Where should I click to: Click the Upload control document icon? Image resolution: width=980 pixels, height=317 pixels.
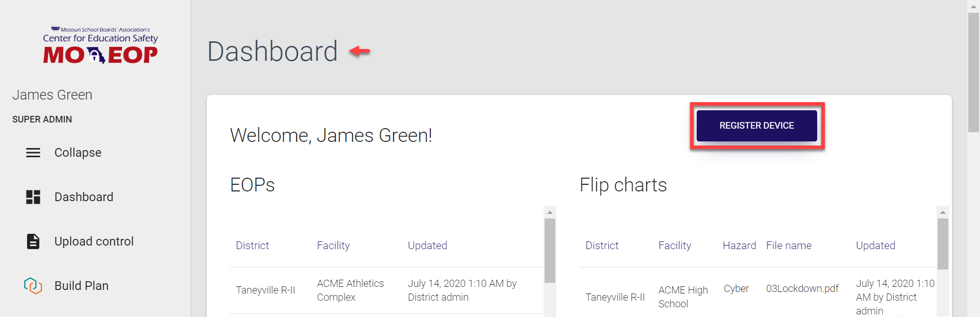pyautogui.click(x=33, y=241)
